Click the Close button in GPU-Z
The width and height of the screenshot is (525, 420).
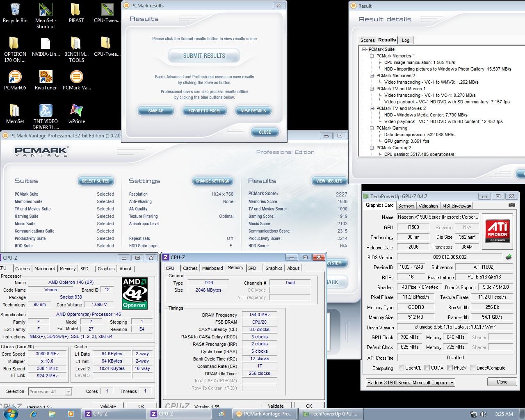[502, 382]
